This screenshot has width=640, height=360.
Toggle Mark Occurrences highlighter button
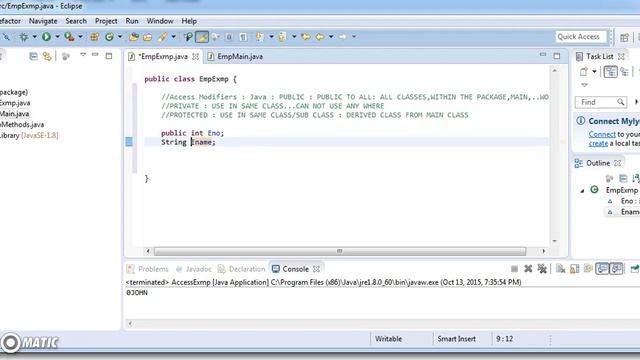(x=202, y=37)
